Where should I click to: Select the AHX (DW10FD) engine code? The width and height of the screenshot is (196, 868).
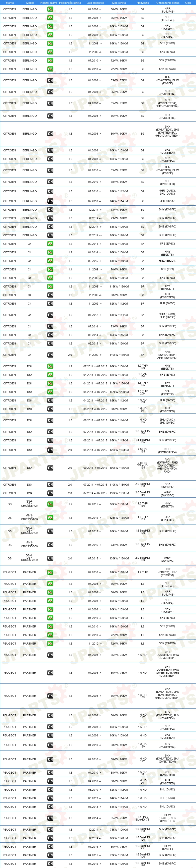tap(167, 485)
